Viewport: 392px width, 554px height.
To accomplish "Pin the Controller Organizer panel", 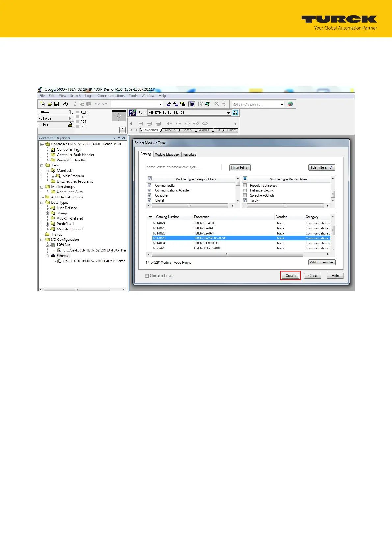I will coord(119,138).
